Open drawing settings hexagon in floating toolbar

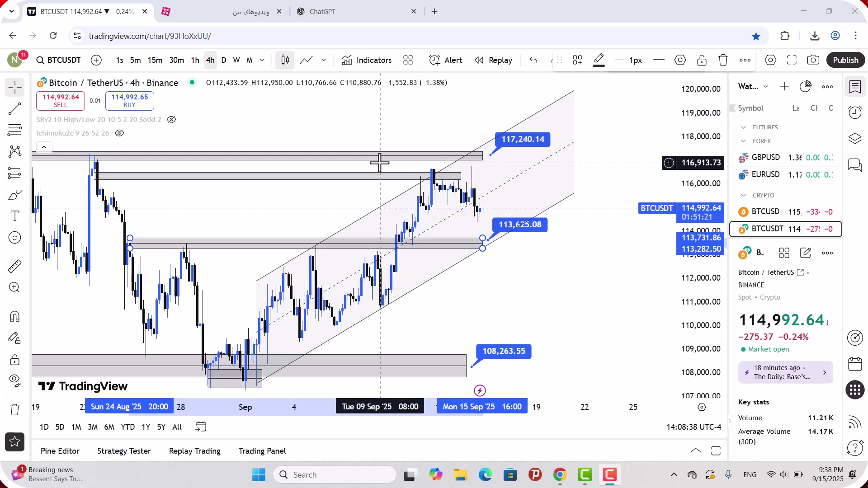680,60
